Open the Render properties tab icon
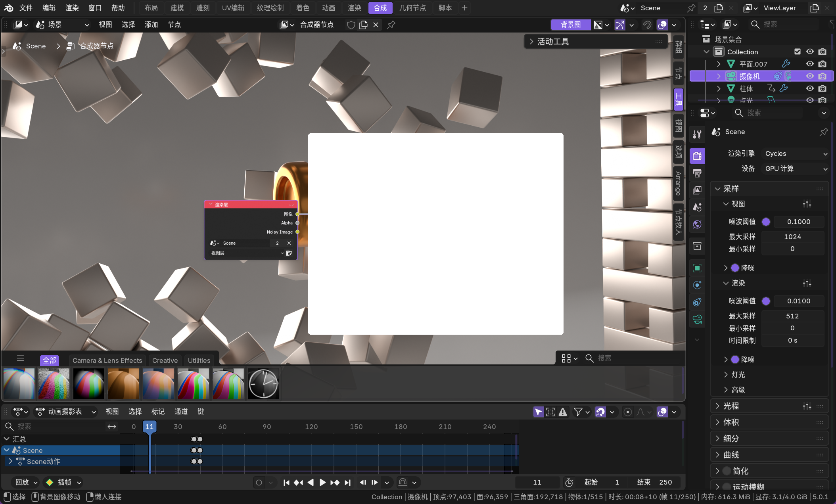 697,156
